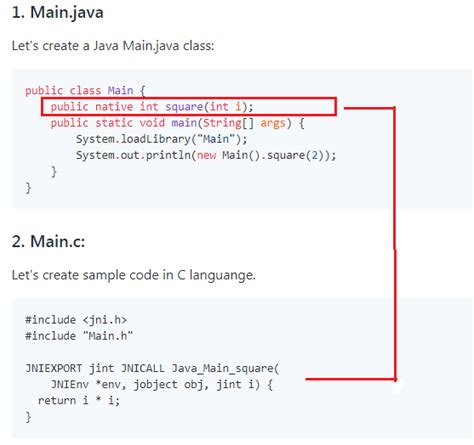Click the text 'Let's create sample code in C languange.'
This screenshot has height=445, width=474.
133,275
